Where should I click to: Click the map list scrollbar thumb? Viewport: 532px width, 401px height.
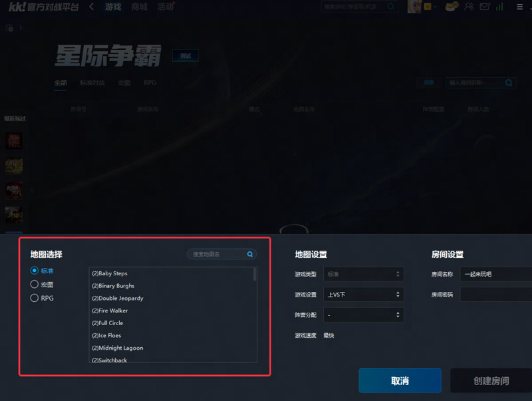(x=255, y=275)
